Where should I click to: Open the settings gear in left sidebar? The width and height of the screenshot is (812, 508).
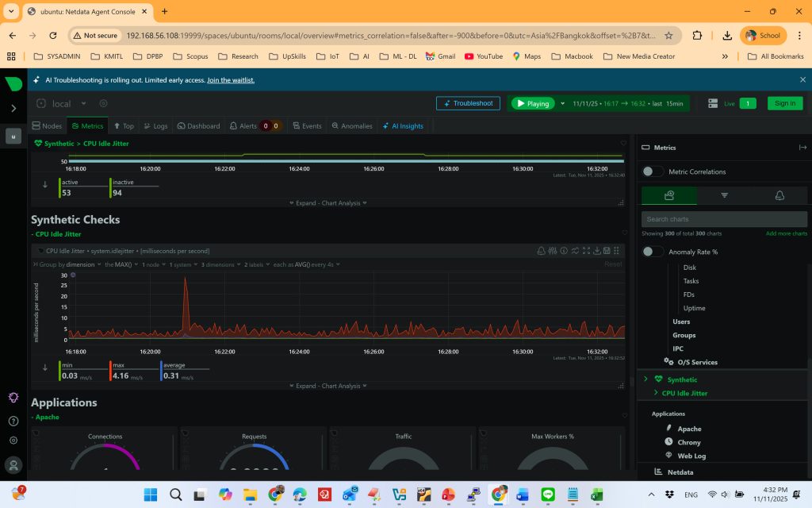pos(13,441)
